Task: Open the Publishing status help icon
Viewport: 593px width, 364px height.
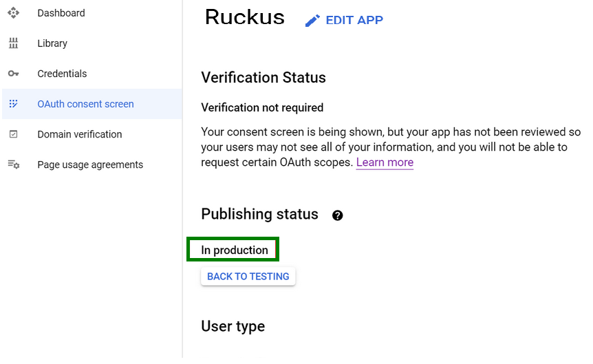Action: (x=337, y=215)
